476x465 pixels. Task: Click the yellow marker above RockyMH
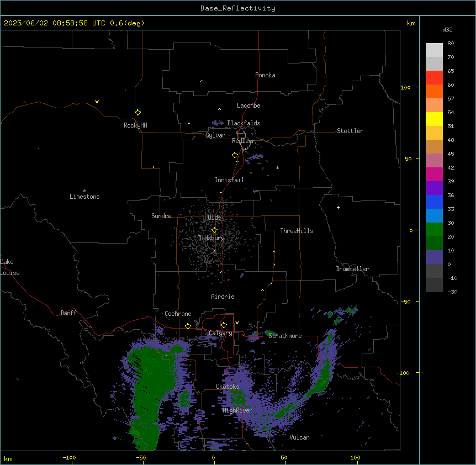click(x=137, y=112)
